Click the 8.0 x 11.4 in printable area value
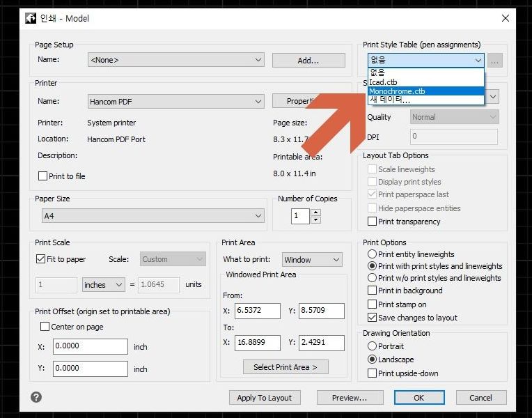The width and height of the screenshot is (532, 418). coord(294,173)
